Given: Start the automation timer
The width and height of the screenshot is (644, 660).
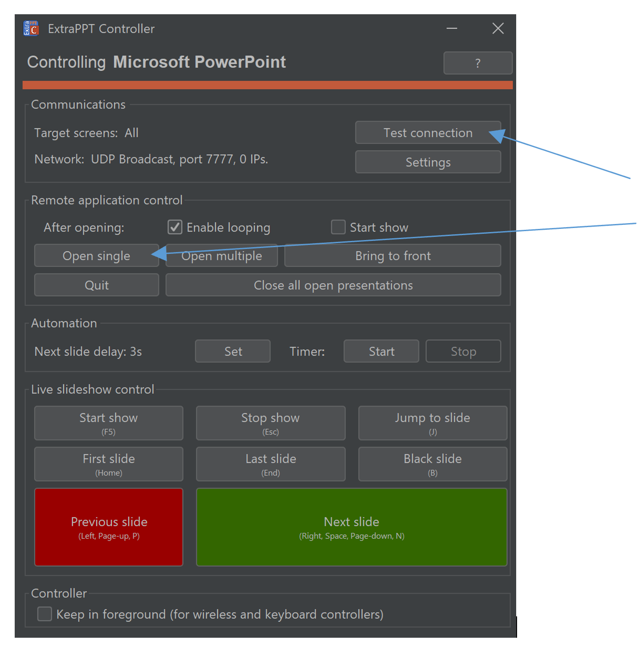Looking at the screenshot, I should (381, 351).
